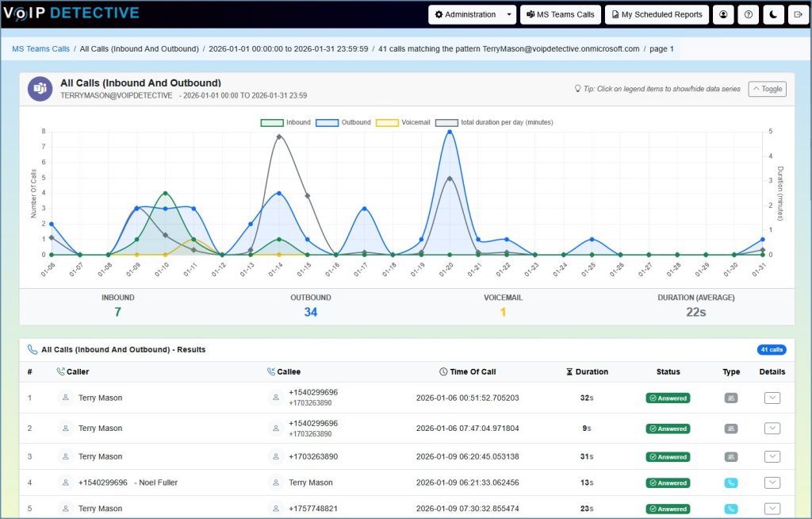Expand details for row 1 call
The height and width of the screenshot is (519, 812).
pos(772,398)
